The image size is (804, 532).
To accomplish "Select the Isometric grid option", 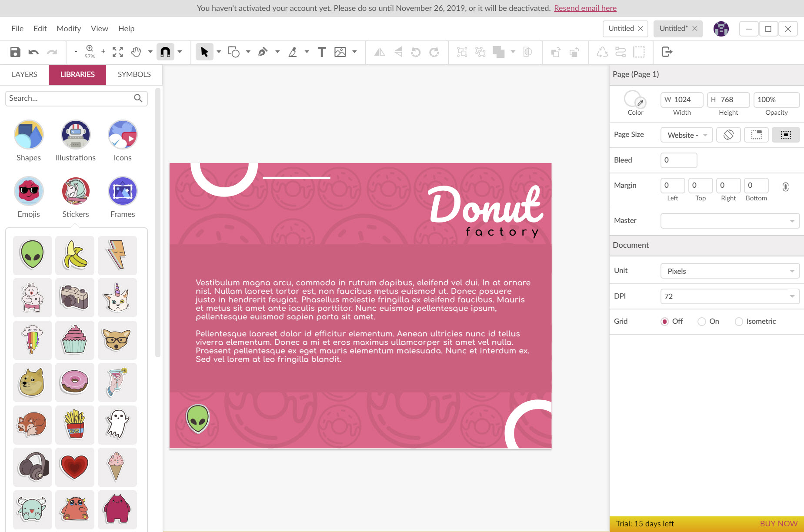I will coord(739,322).
